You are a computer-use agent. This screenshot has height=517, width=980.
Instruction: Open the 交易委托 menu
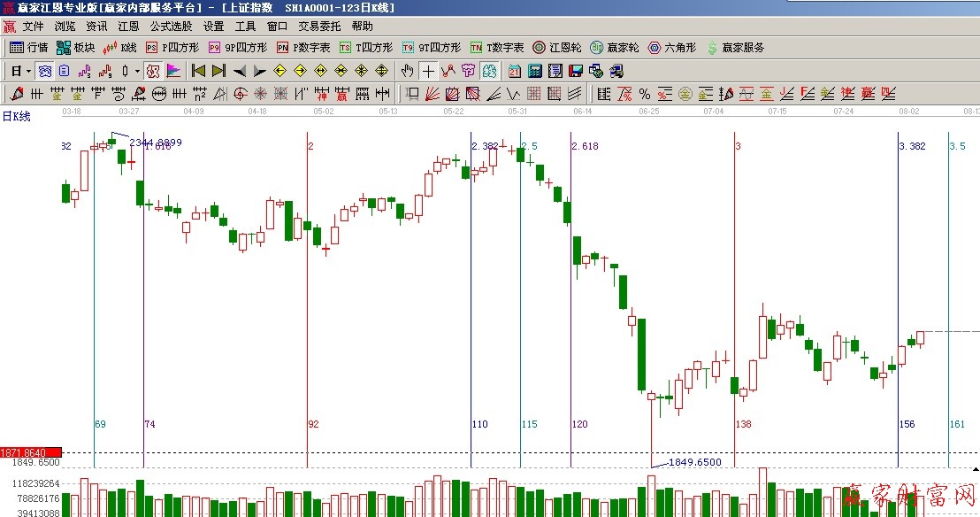pyautogui.click(x=319, y=27)
